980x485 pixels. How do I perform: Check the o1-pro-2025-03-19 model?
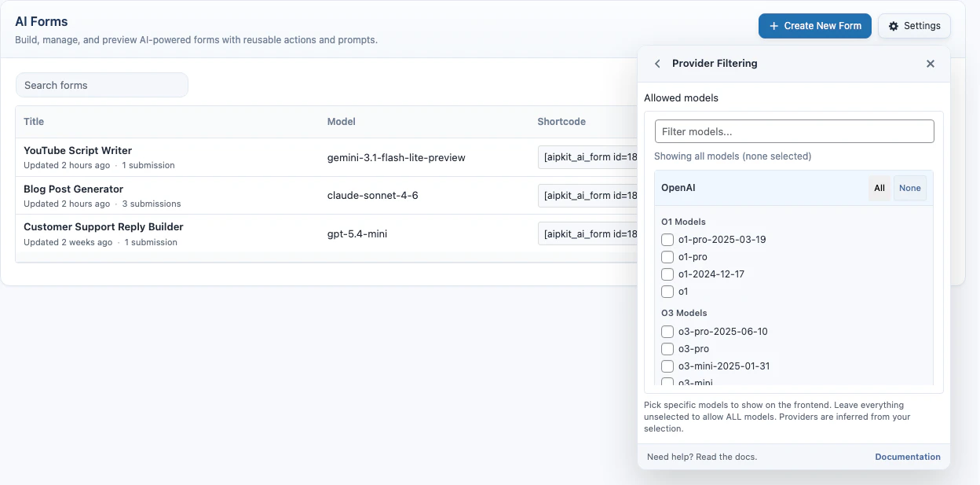(x=667, y=239)
